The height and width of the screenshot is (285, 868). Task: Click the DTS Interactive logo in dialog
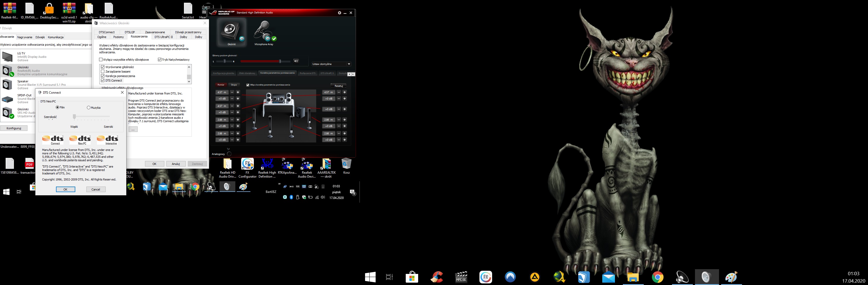(108, 140)
